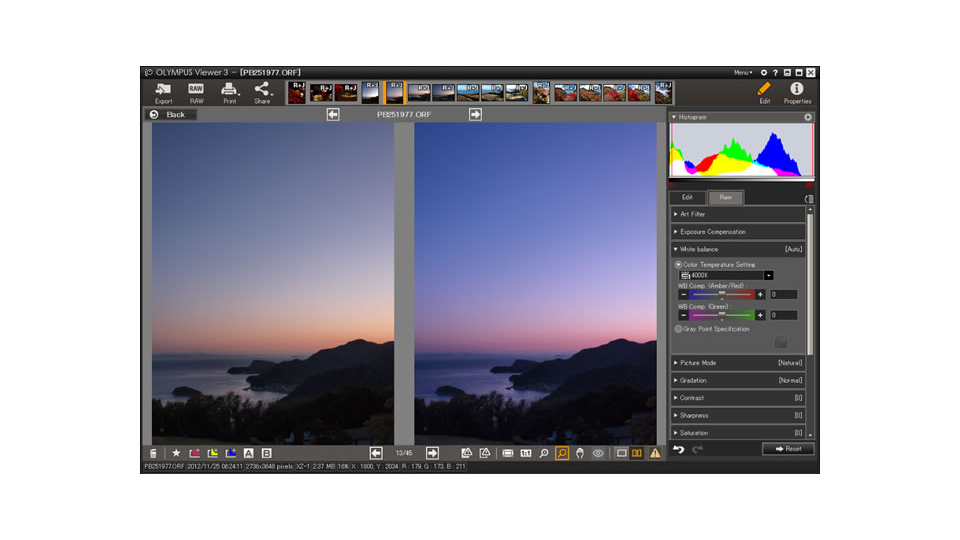Click the WB Comp Amber/Red slider
The image size is (960, 540).
click(x=722, y=294)
